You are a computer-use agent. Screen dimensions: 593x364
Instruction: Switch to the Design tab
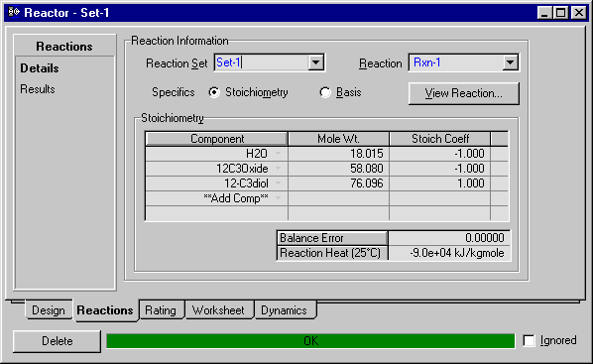49,310
